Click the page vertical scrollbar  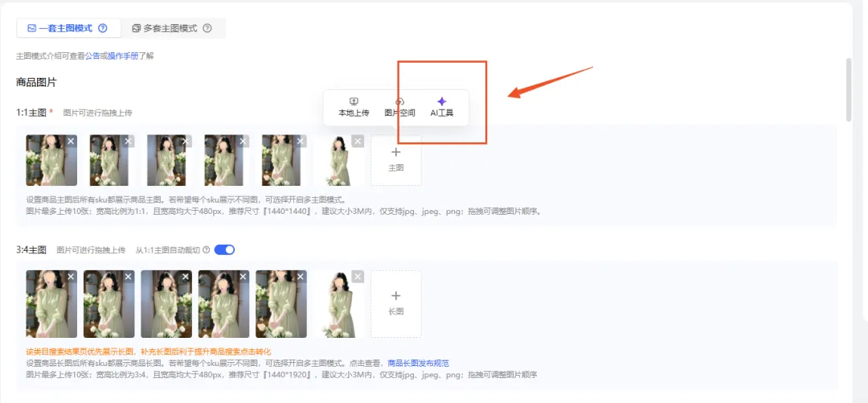tap(850, 88)
